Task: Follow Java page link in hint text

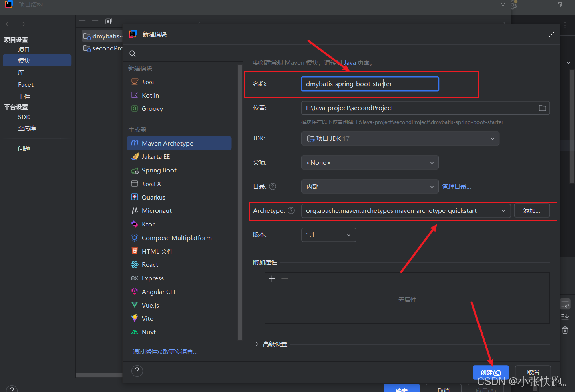Action: coord(350,62)
